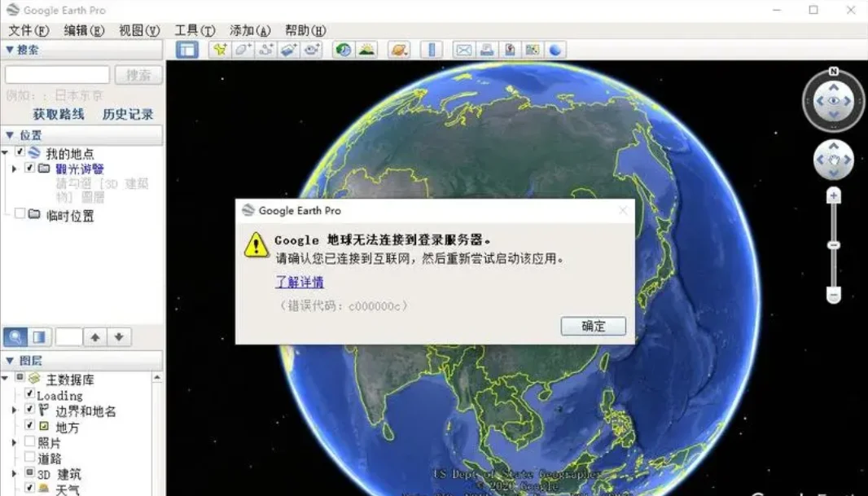
Task: Expand the 边界和地名 layer node
Action: (15, 410)
